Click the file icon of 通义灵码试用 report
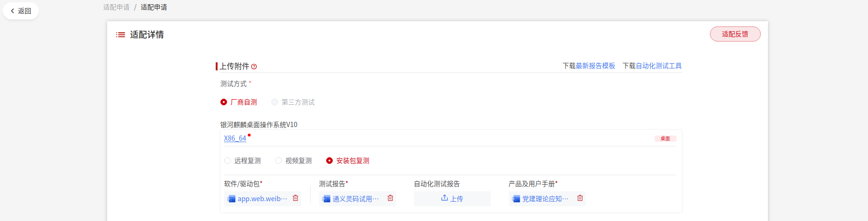The width and height of the screenshot is (868, 221). click(326, 199)
